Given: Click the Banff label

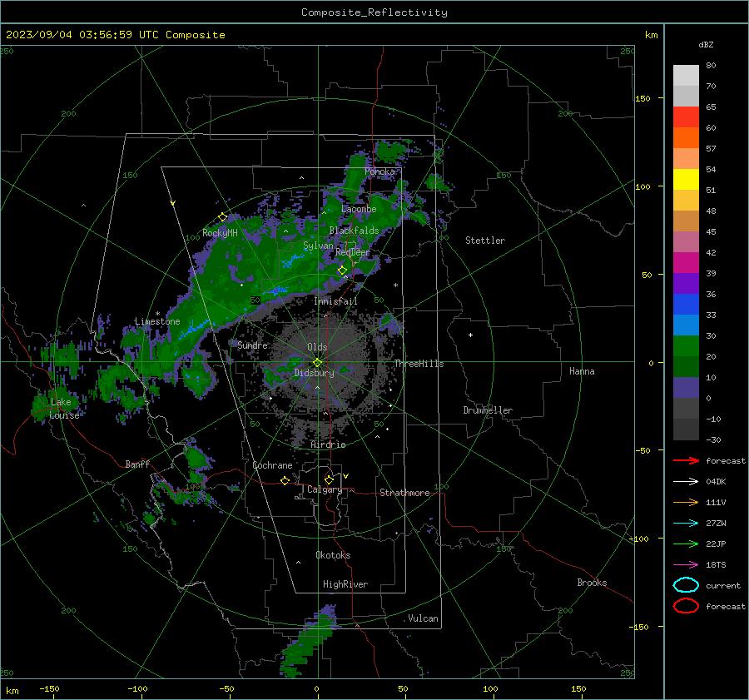Looking at the screenshot, I should click(137, 464).
